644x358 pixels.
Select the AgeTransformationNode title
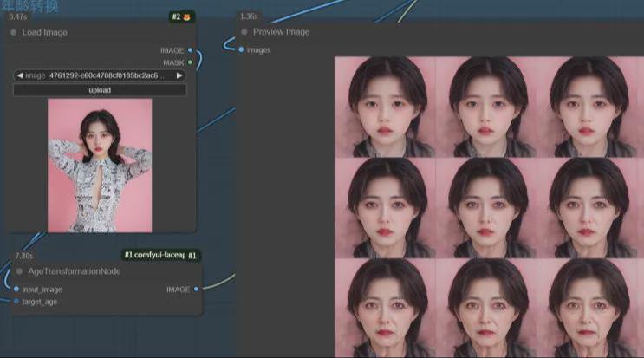75,271
